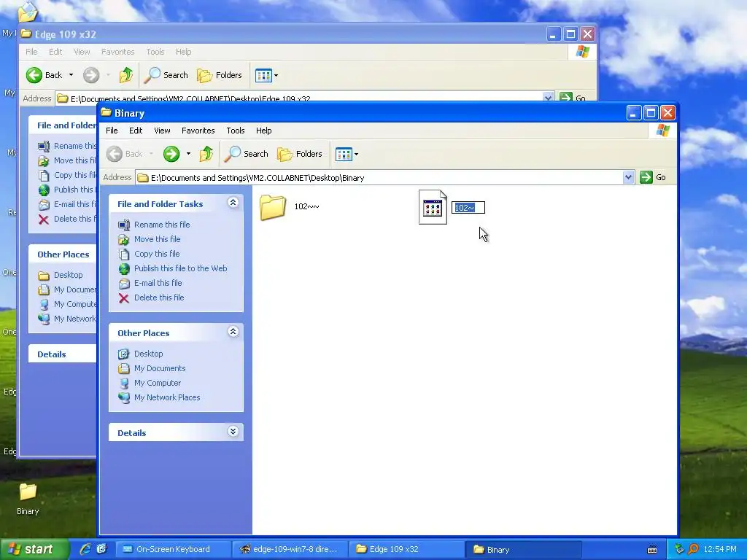Open the File menu in Binary window
Screen dimensions: 747x560
(x=112, y=131)
